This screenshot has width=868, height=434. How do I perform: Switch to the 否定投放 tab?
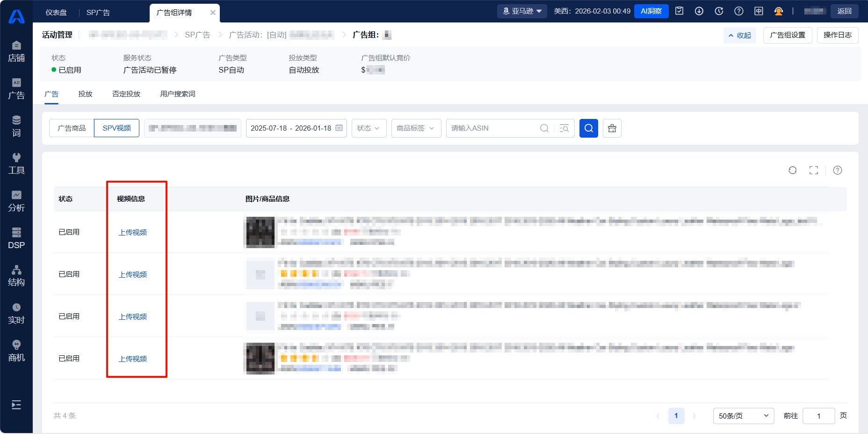coord(126,94)
